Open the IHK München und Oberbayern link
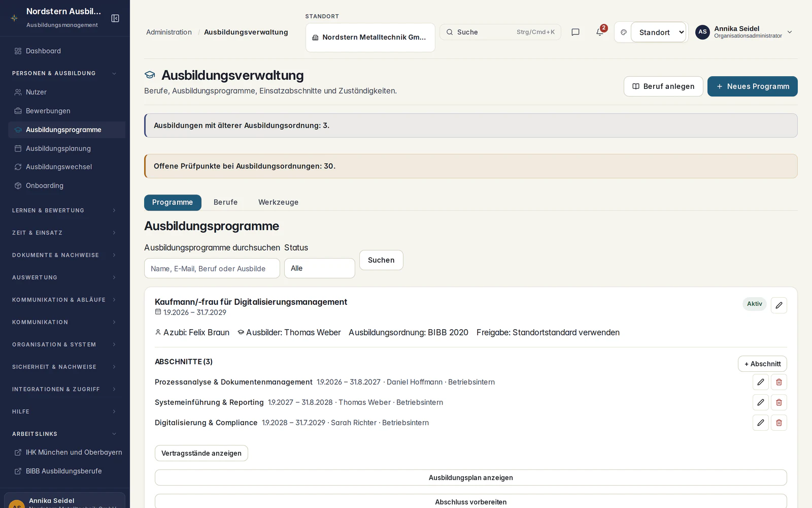812x508 pixels. point(66,452)
